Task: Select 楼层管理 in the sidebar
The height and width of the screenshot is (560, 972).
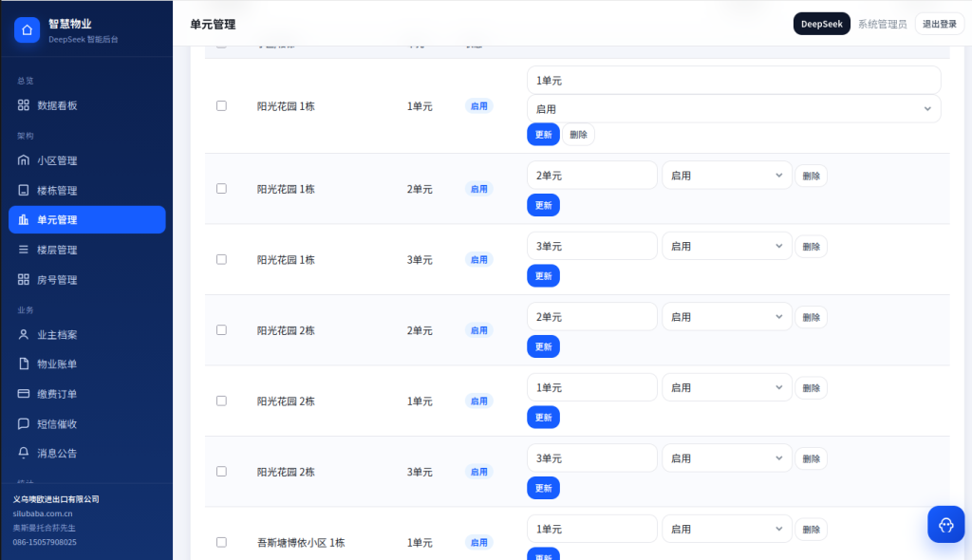Action: 86,250
